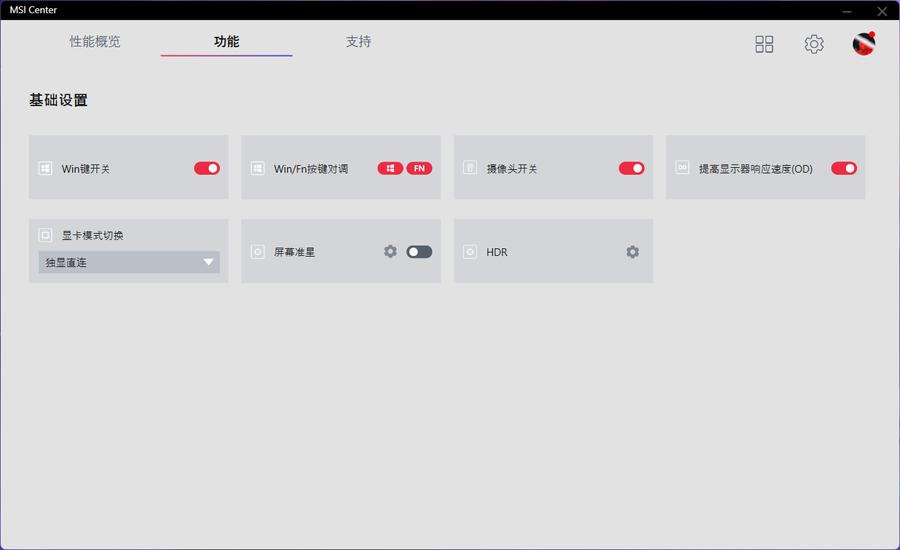The height and width of the screenshot is (550, 900).
Task: Open MSI Center settings gear in header
Action: point(814,44)
